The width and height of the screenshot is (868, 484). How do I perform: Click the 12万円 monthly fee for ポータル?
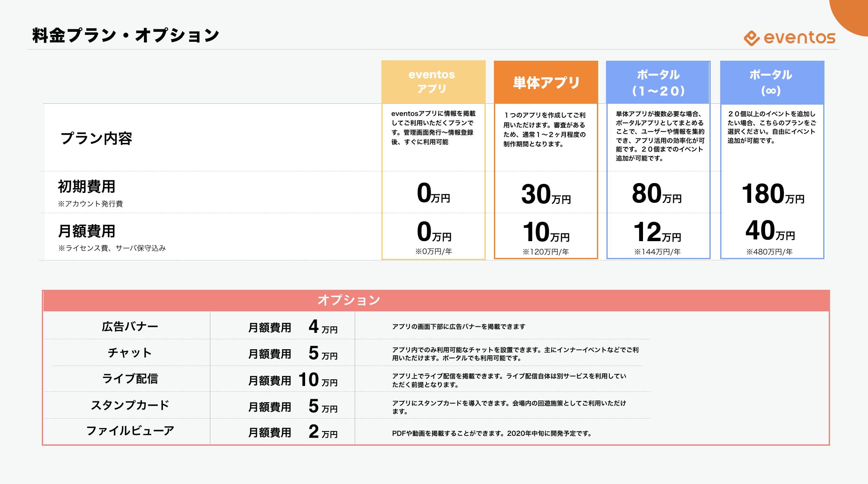657,233
